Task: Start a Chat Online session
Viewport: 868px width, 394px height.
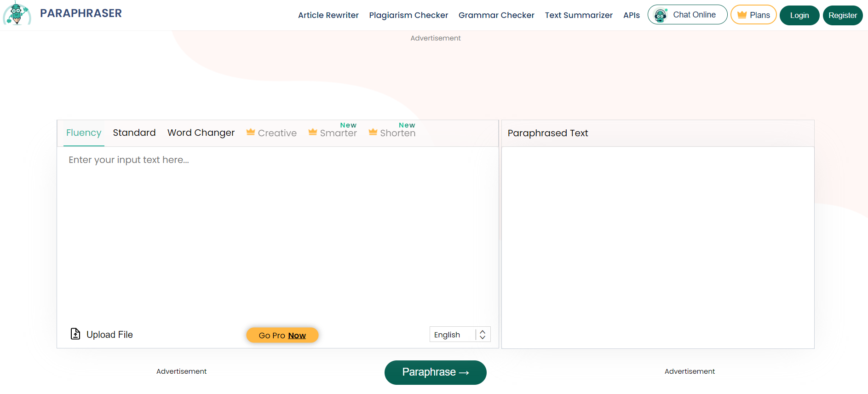Action: (x=687, y=15)
